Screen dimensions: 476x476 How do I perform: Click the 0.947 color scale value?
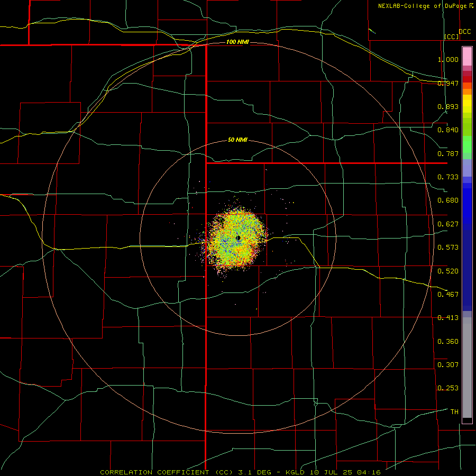[448, 83]
